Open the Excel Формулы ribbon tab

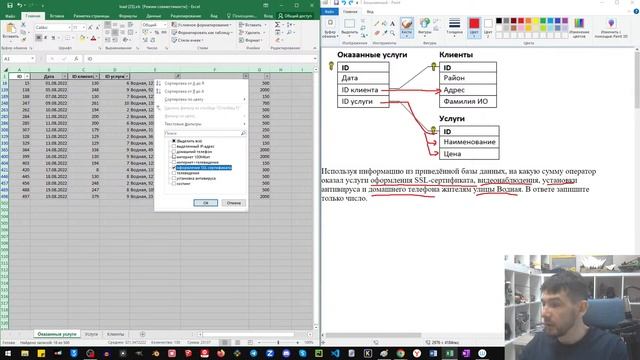coord(128,16)
